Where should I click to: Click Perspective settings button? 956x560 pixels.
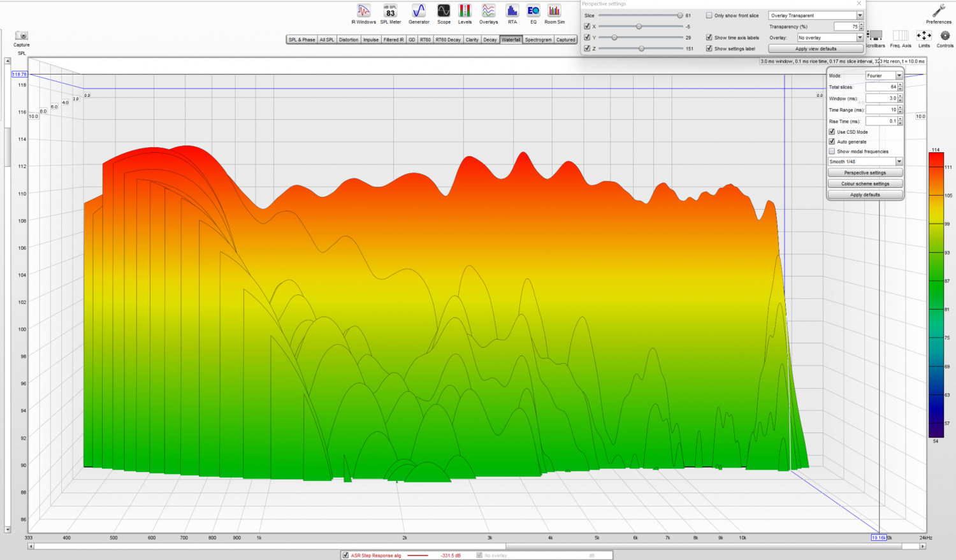tap(865, 173)
